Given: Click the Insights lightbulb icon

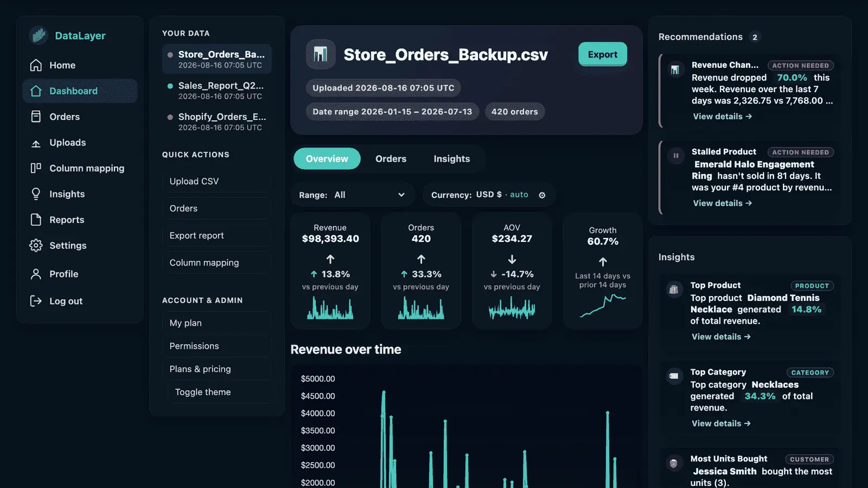Looking at the screenshot, I should tap(36, 194).
